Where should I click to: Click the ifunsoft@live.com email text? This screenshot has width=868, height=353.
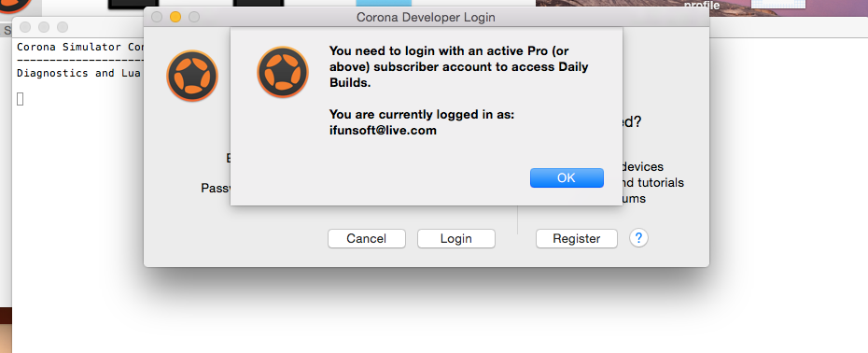383,131
